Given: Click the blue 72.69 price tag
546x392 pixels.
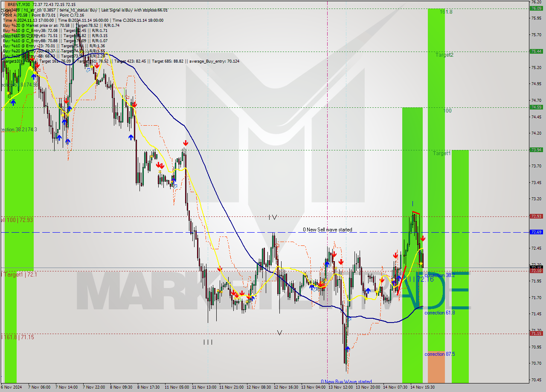Looking at the screenshot, I should [536, 232].
